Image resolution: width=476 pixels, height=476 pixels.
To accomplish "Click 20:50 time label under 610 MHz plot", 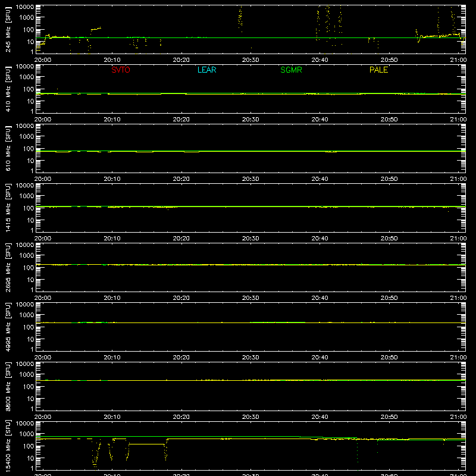I will 389,179.
